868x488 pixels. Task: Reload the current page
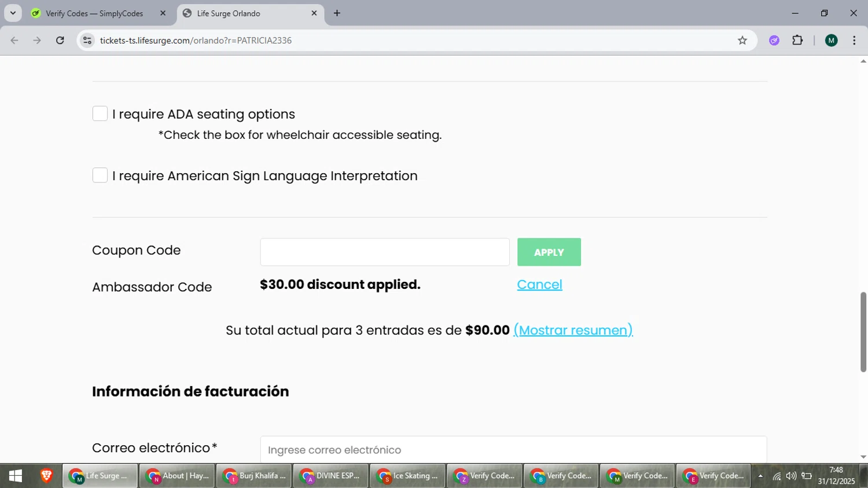[60, 41]
